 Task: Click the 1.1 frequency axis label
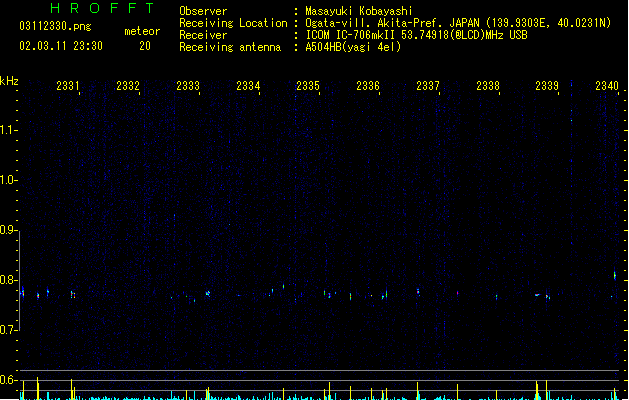[x=8, y=130]
